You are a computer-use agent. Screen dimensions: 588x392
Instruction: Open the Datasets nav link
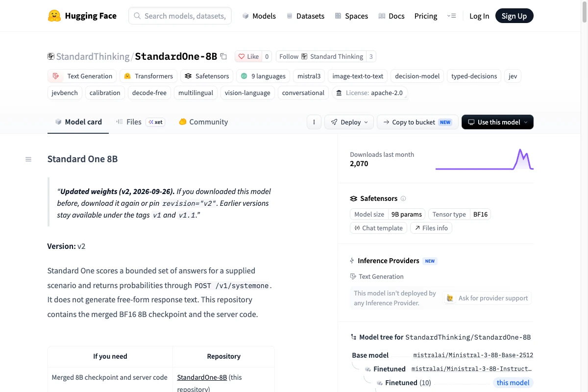coord(305,16)
